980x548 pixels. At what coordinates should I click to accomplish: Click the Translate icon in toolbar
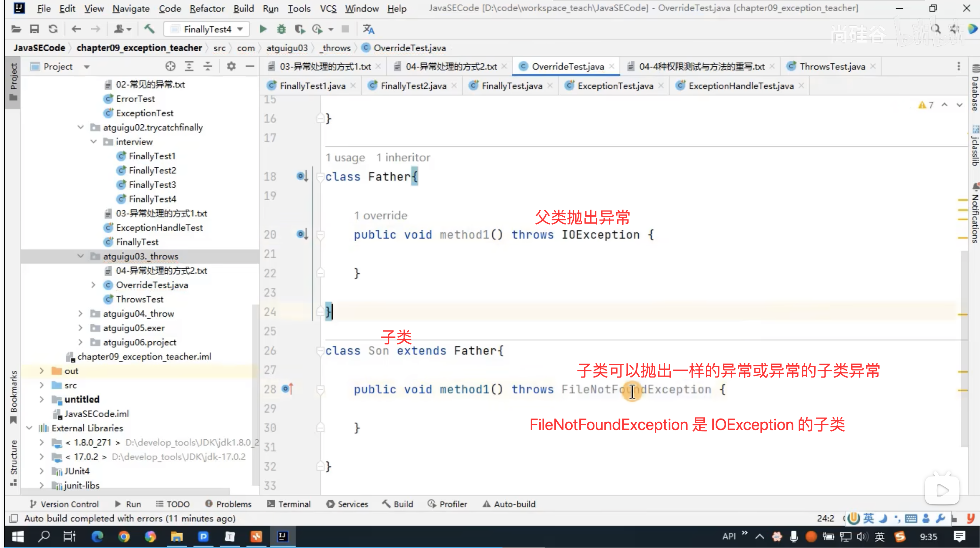pyautogui.click(x=368, y=29)
